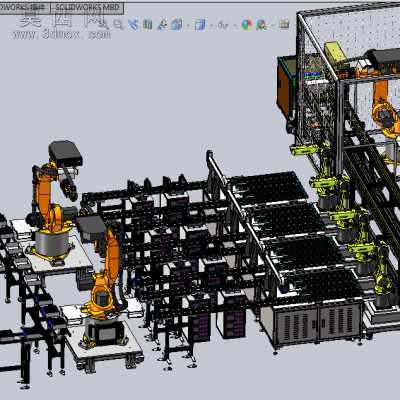
Task: Open the Dynamic Annotation Views icon
Action: (162, 24)
